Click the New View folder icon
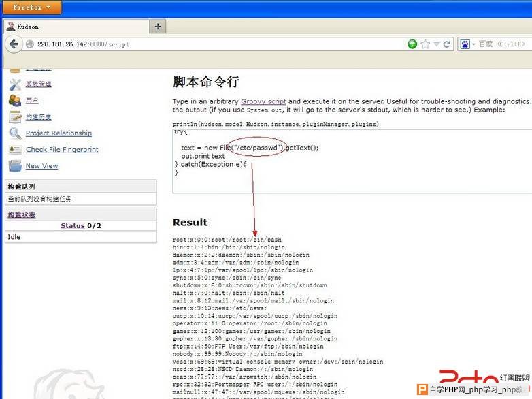Image resolution: width=532 pixels, height=399 pixels. [x=15, y=165]
